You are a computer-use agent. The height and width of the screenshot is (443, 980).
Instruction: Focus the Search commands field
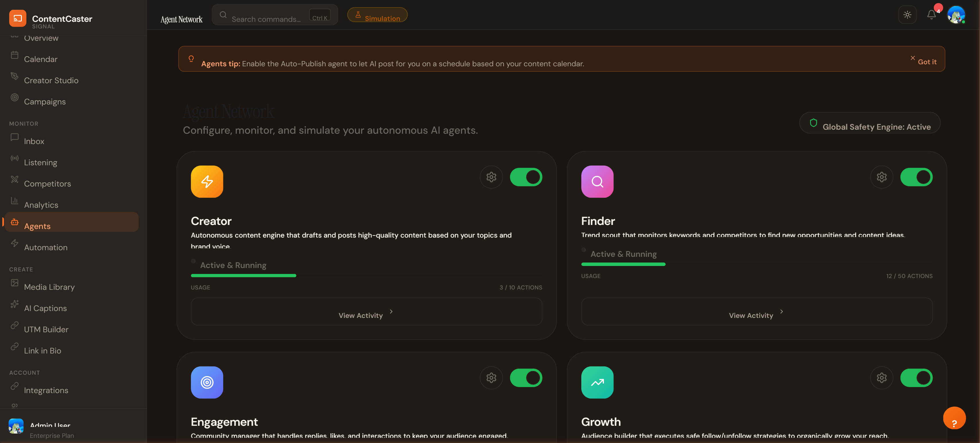pos(275,15)
